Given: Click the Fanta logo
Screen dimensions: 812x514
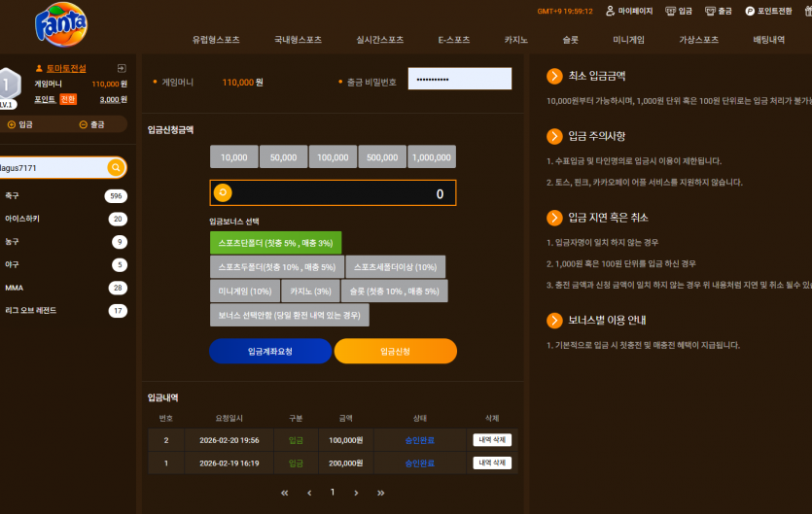Looking at the screenshot, I should coord(61,24).
